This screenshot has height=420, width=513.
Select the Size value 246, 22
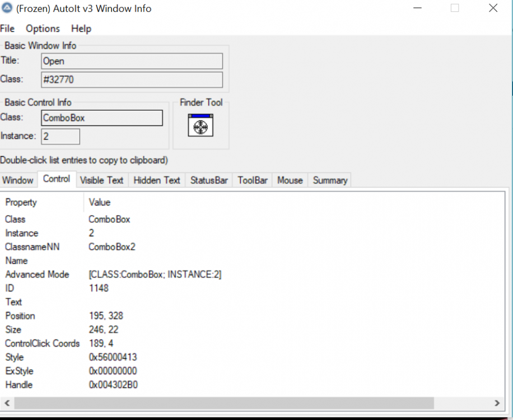104,329
